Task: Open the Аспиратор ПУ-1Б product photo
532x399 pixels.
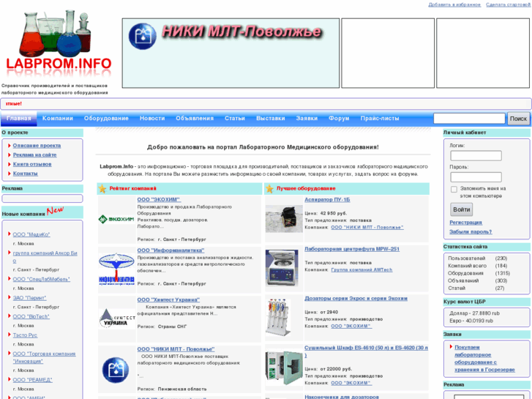Action: click(284, 219)
